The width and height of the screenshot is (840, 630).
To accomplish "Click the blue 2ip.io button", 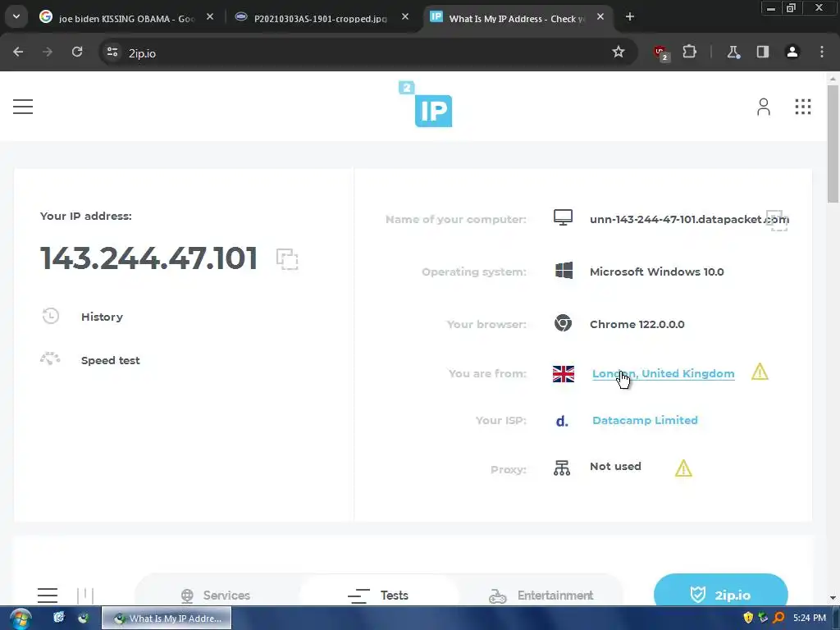I will pos(720,591).
